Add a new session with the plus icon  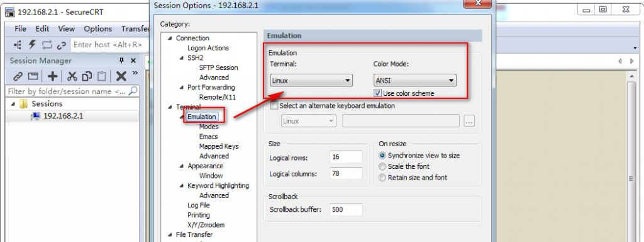pyautogui.click(x=53, y=76)
